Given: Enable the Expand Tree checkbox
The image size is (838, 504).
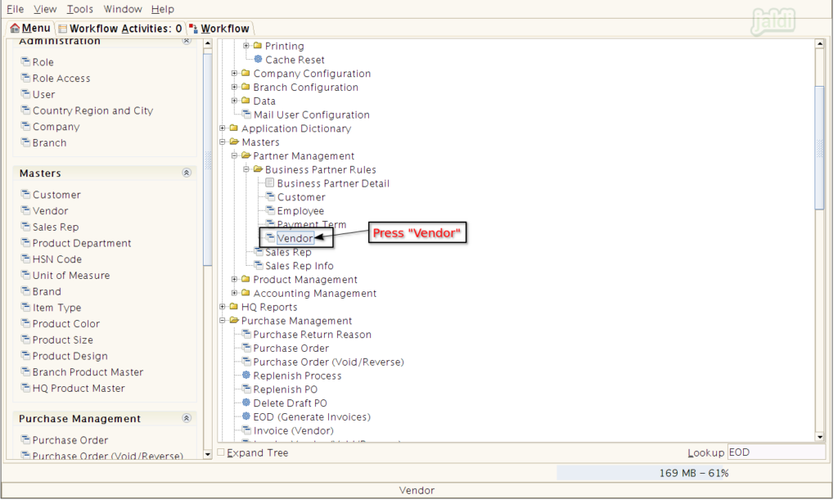Looking at the screenshot, I should click(221, 452).
